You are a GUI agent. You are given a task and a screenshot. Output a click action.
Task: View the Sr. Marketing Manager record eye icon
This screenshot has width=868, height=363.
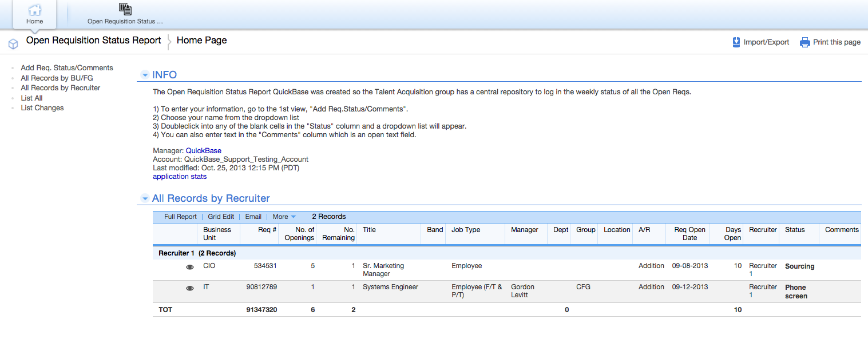190,267
